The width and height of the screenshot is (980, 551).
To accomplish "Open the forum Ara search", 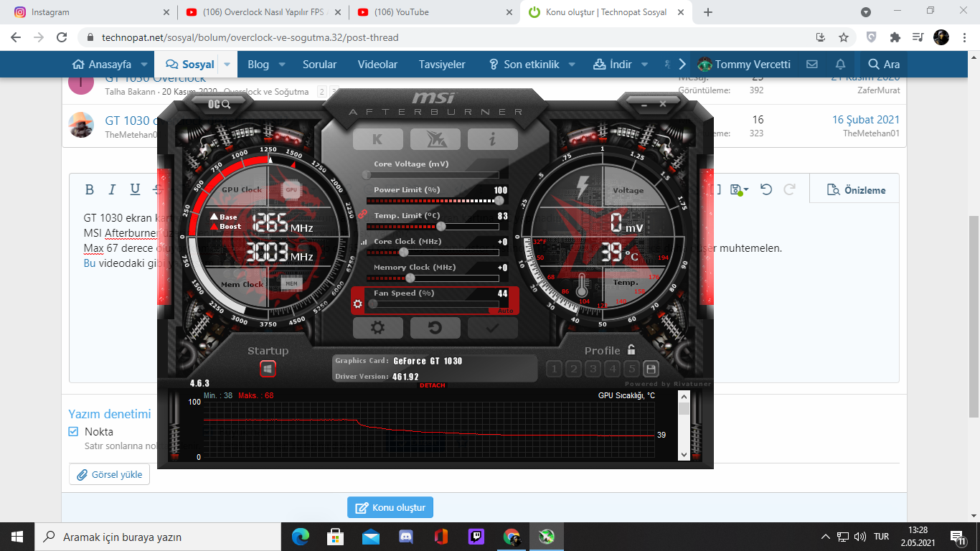I will point(883,65).
